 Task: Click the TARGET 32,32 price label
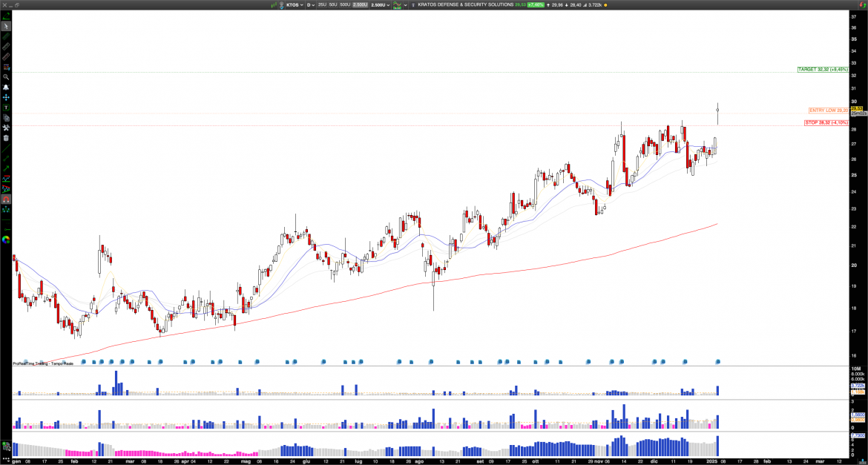point(821,69)
